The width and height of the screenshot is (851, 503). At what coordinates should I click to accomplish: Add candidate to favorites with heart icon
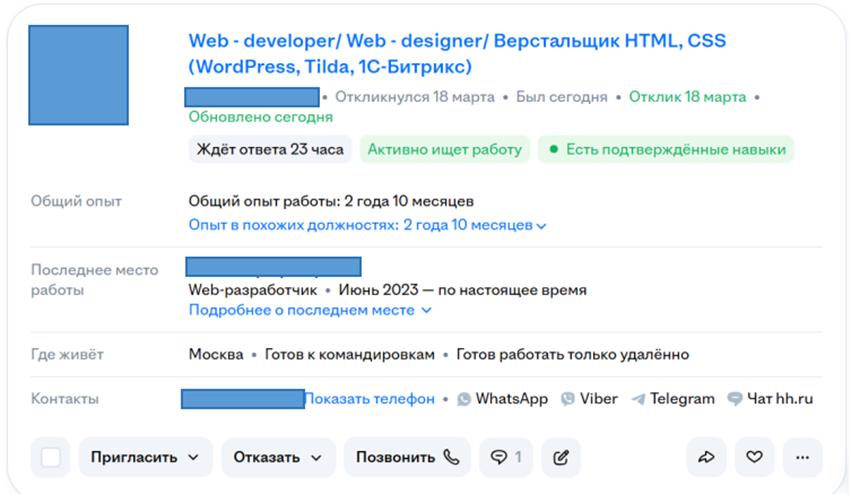[754, 457]
